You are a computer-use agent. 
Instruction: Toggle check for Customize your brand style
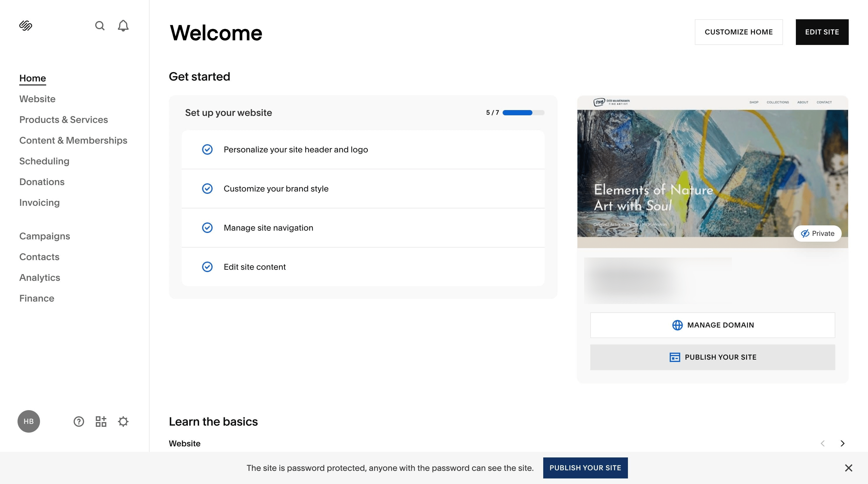point(207,189)
